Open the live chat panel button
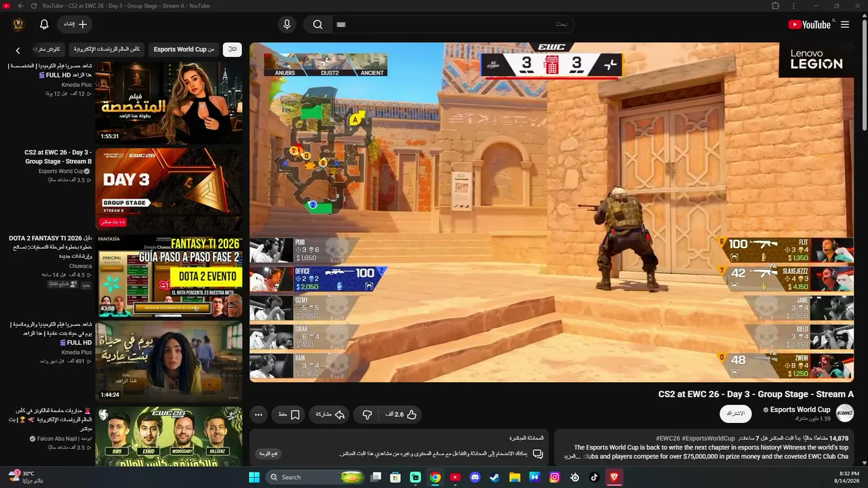This screenshot has height=488, width=868. (x=270, y=453)
